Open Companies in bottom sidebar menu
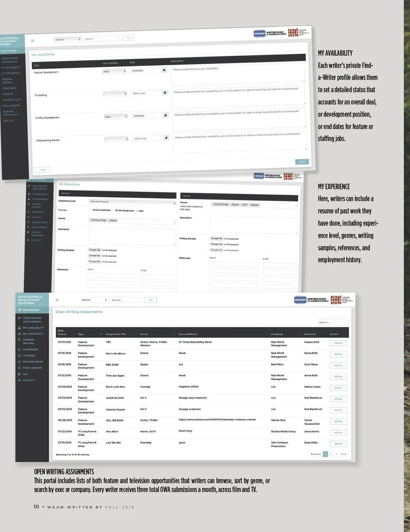The image size is (410, 532). point(30,349)
